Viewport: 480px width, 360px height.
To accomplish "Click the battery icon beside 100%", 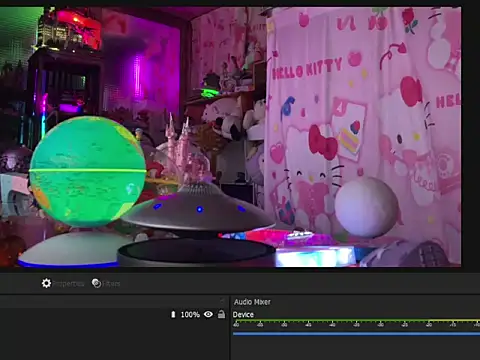I will pyautogui.click(x=173, y=314).
